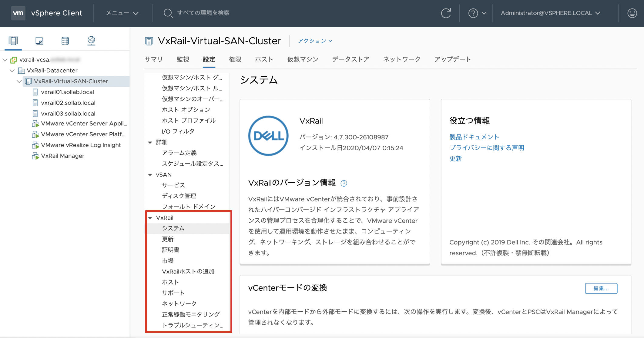Select 市場 under VxRail menu
644x338 pixels.
168,261
